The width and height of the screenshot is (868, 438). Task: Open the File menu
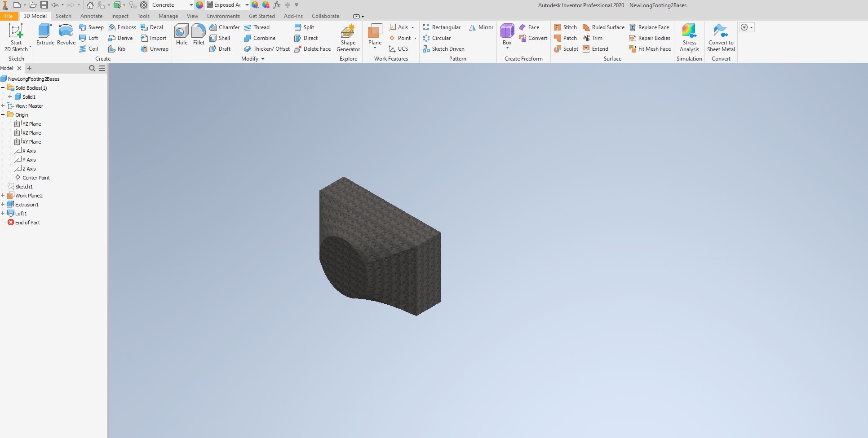coord(8,16)
